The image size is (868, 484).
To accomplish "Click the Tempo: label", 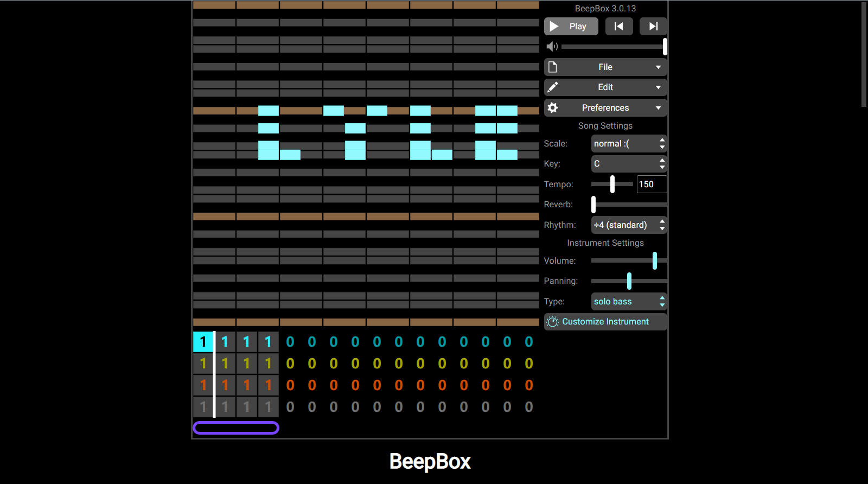I will coord(559,184).
